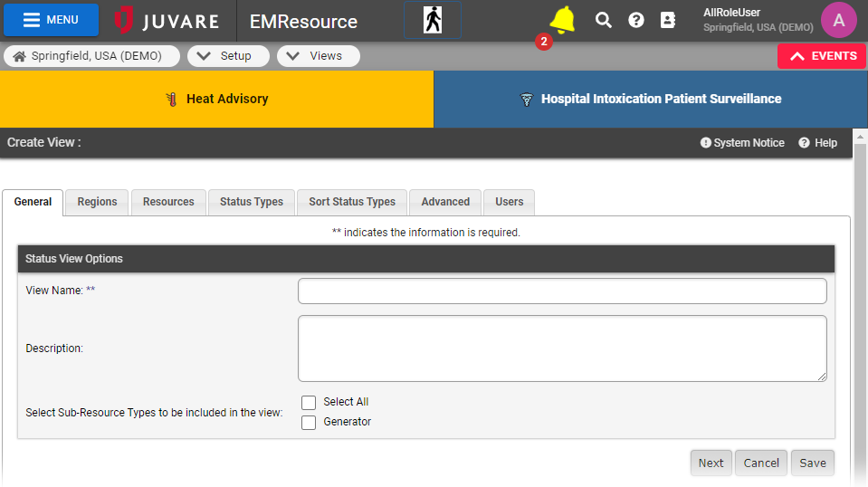This screenshot has width=868, height=487.
Task: Open user avatar A profile
Action: (839, 21)
